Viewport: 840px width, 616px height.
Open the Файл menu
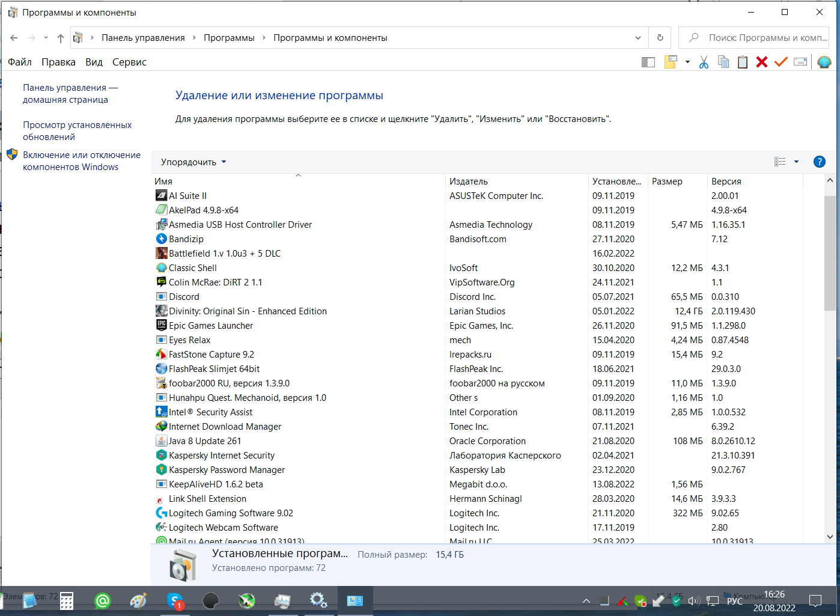20,62
